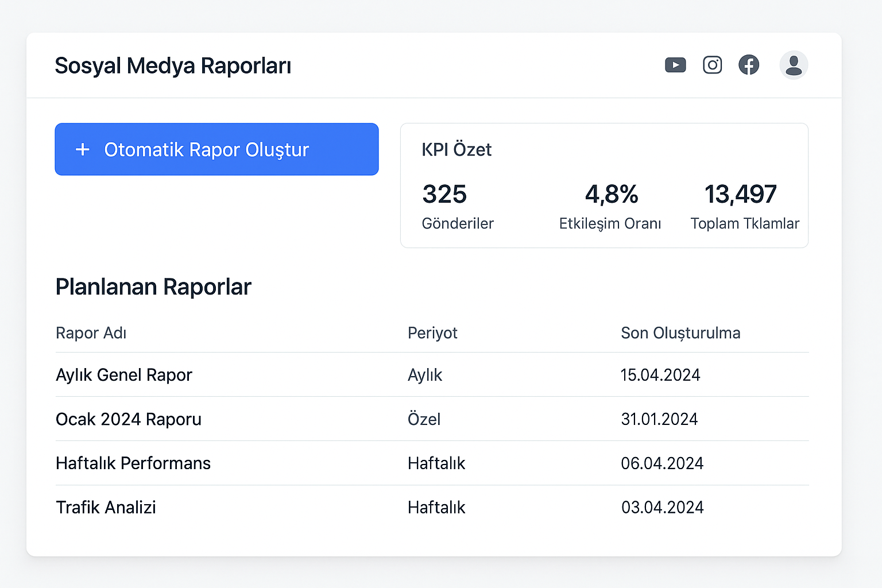Sort by Periyot column header
The image size is (882, 588).
pos(432,333)
